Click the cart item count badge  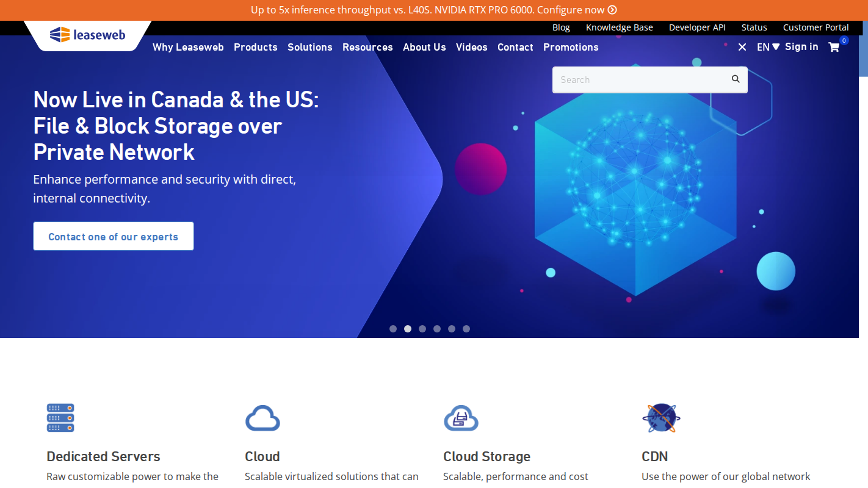click(844, 40)
